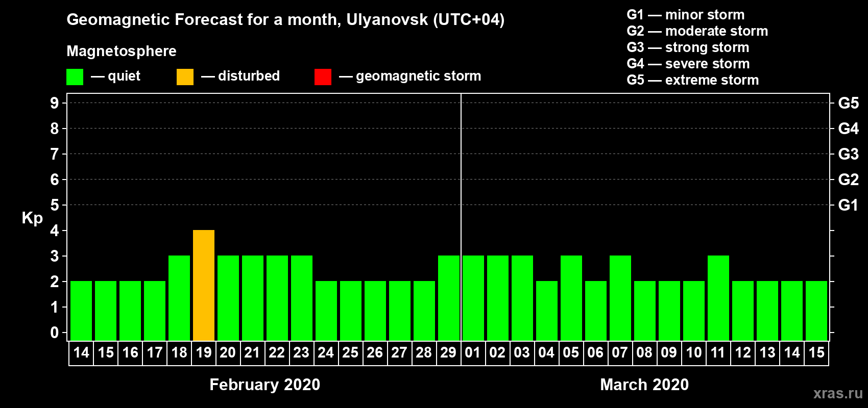Select the green bar above February 18
The height and width of the screenshot is (408, 868).
click(179, 298)
